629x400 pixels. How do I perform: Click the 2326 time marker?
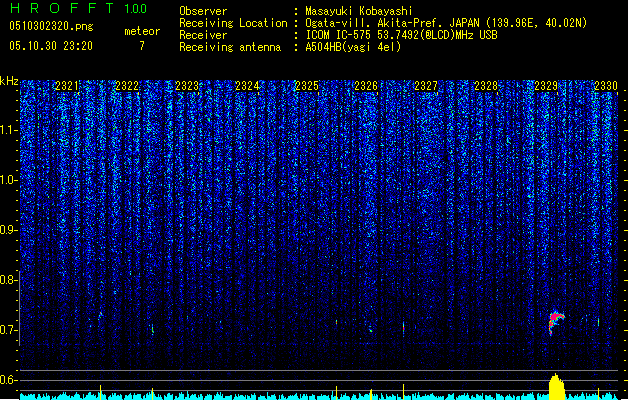click(x=366, y=86)
